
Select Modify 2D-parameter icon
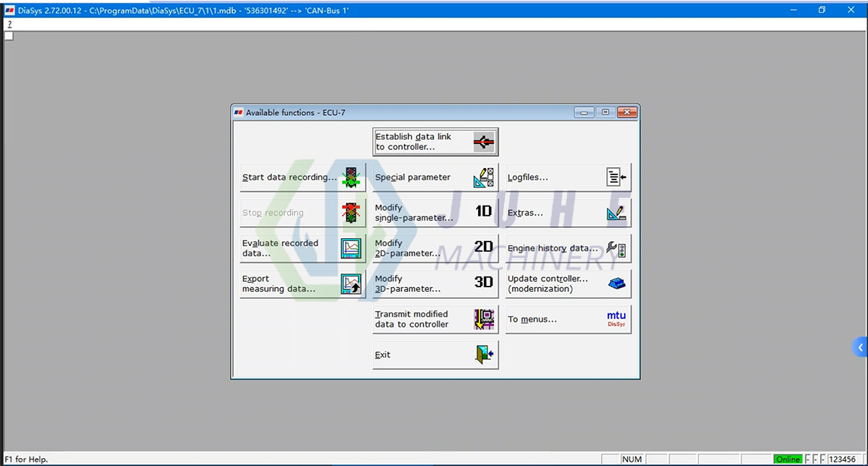483,247
